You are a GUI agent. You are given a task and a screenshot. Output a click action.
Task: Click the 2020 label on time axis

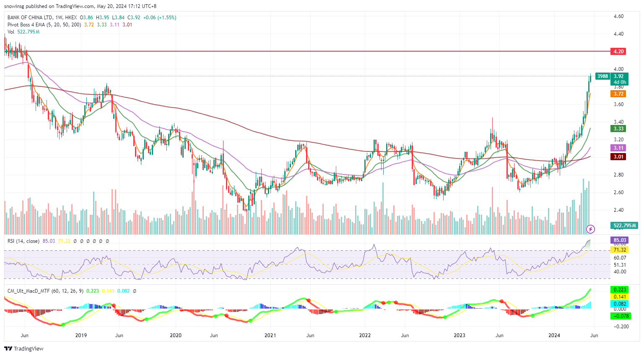tap(176, 335)
